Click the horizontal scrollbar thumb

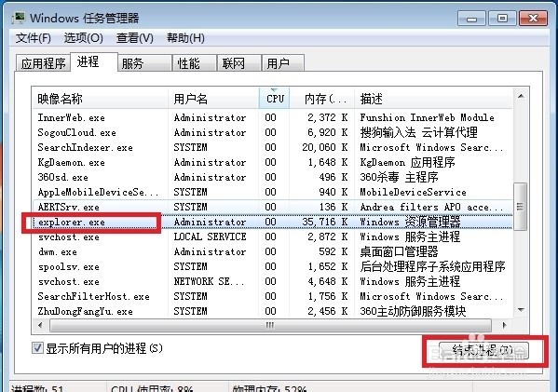click(x=270, y=325)
